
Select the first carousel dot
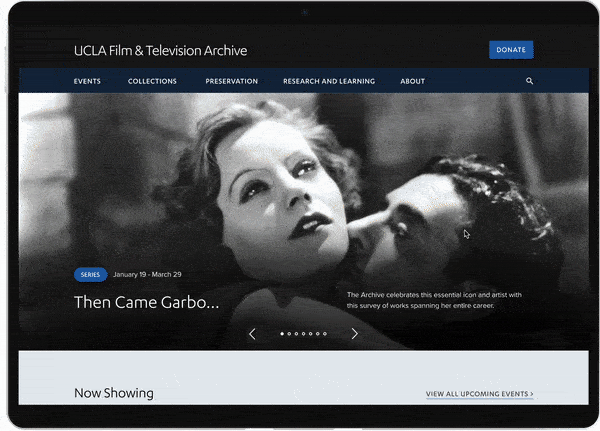click(x=282, y=334)
